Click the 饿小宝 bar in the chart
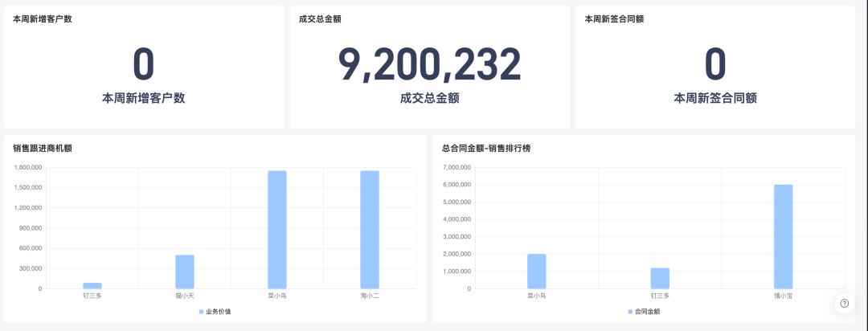The height and width of the screenshot is (331, 868). click(784, 237)
